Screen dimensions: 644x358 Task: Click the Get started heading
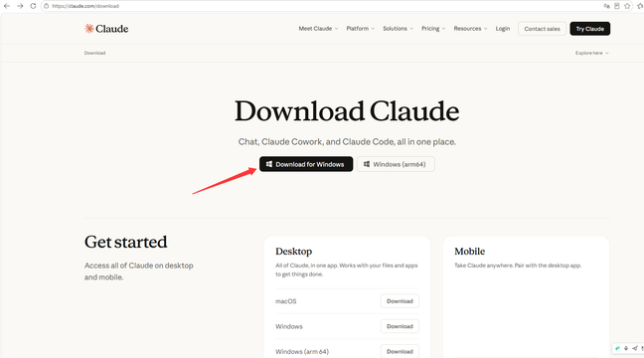125,242
